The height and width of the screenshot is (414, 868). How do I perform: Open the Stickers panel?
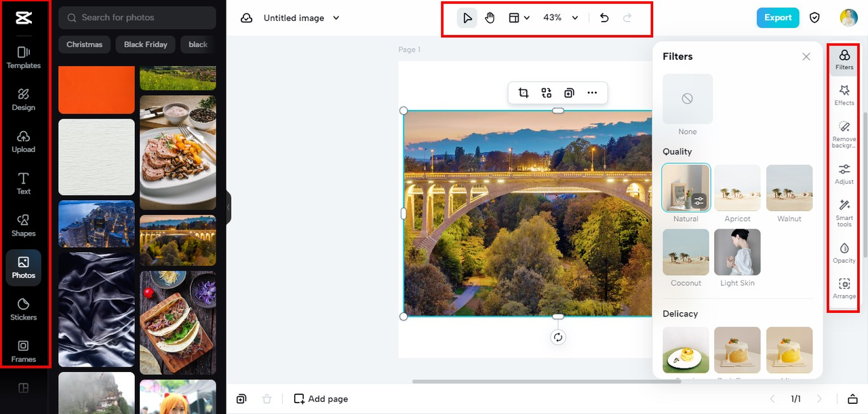[x=23, y=309]
